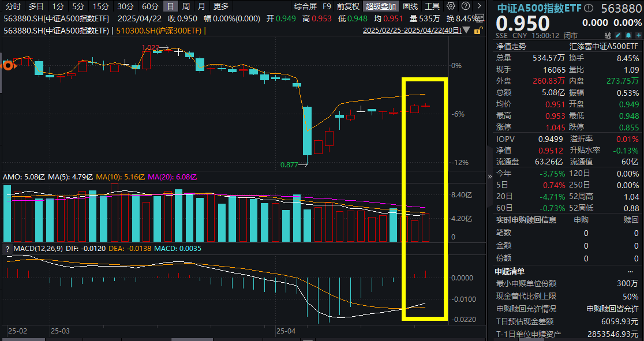Open the settings gear in chart toolbar
644x341 pixels.
(450, 6)
